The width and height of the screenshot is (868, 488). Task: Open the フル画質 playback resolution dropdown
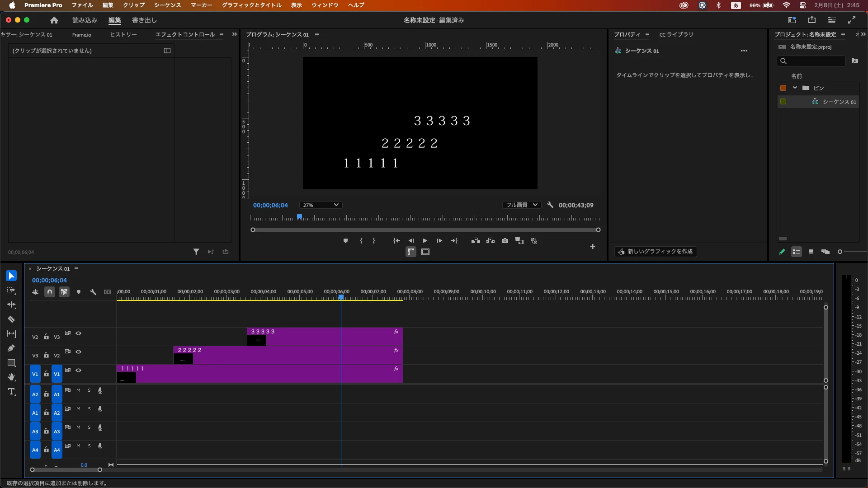tap(522, 205)
